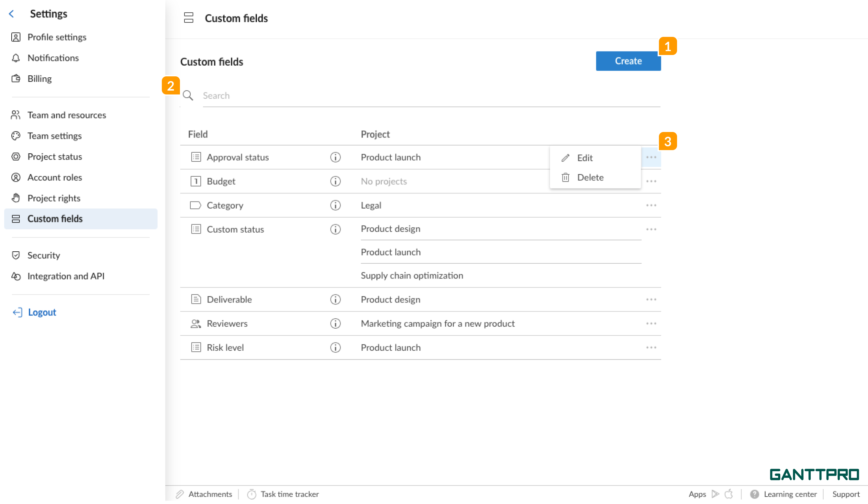Click the Google Play icon near Apps
868x504 pixels.
coord(716,494)
